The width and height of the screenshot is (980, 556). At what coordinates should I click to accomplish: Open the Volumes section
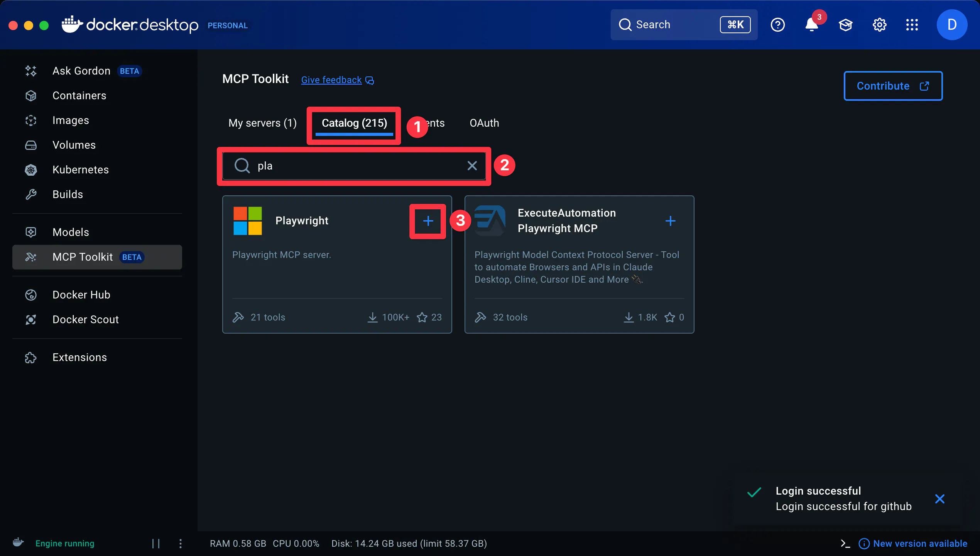click(x=96, y=145)
